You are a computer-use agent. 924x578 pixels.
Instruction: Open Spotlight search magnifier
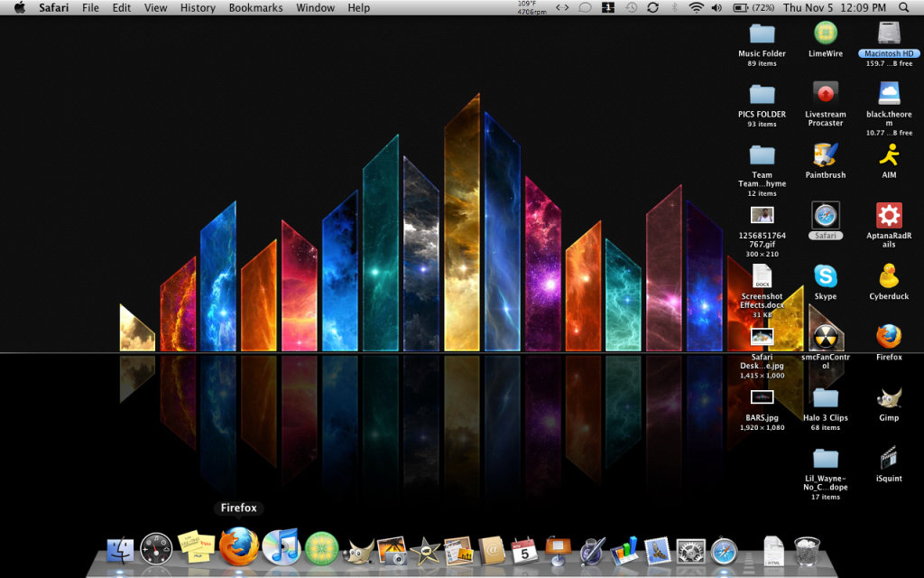click(x=904, y=7)
